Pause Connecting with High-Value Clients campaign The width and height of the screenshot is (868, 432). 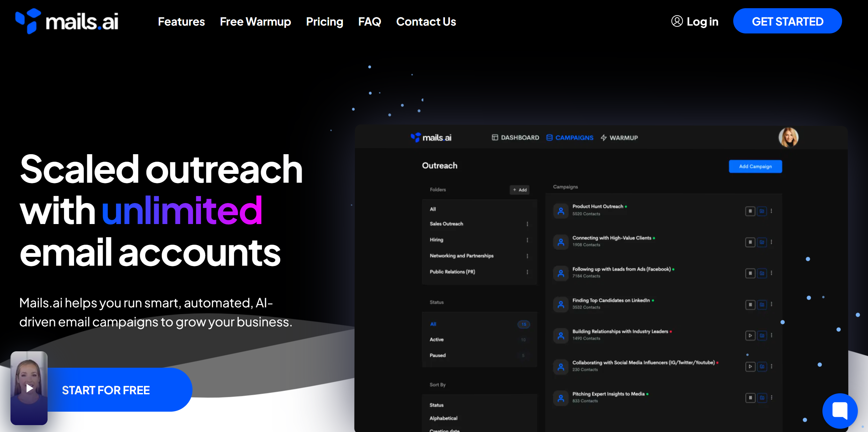pyautogui.click(x=750, y=242)
